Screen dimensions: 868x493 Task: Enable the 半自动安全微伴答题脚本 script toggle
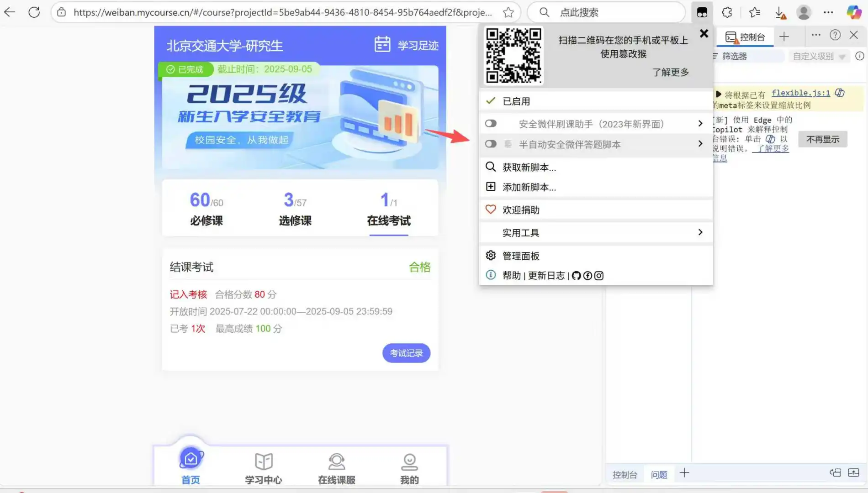[x=490, y=144]
